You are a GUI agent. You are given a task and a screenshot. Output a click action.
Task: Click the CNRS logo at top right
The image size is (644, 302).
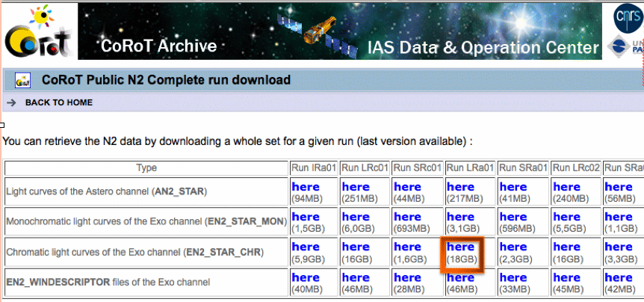[627, 17]
